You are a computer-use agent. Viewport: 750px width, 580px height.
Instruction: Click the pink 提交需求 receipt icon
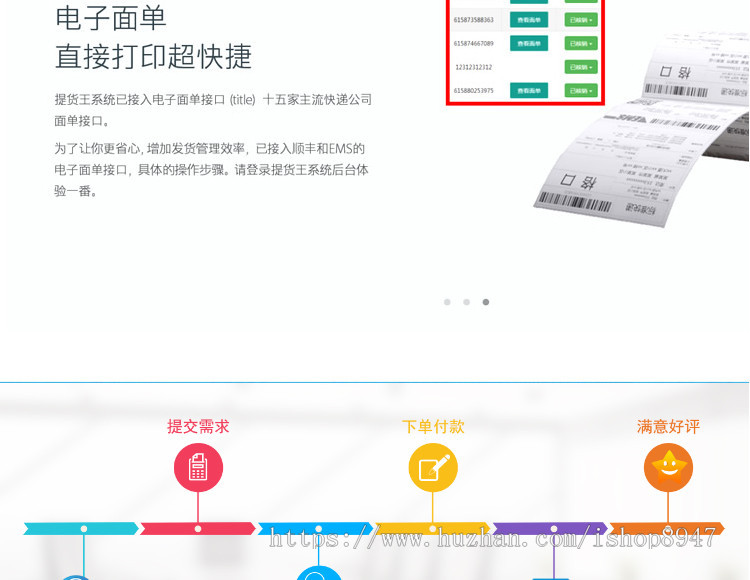pos(198,467)
